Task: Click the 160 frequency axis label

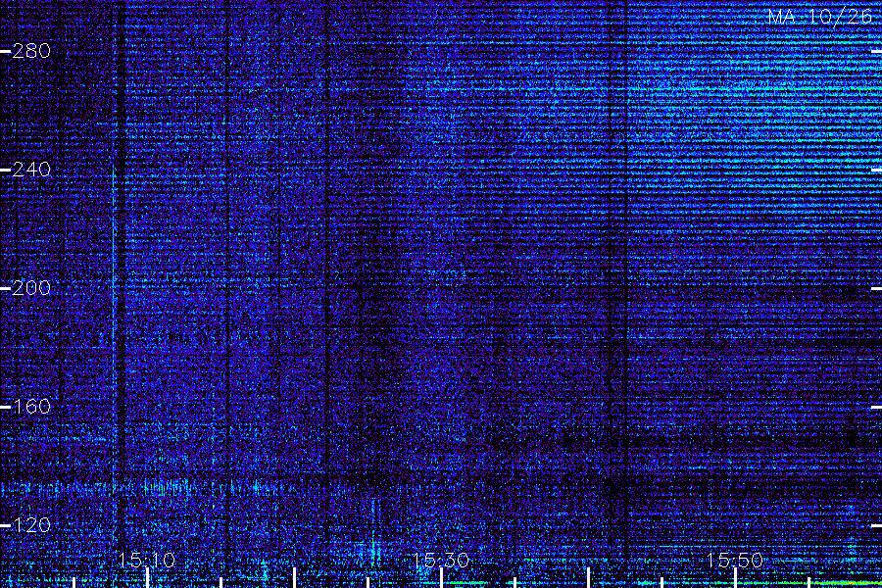Action: (x=31, y=407)
